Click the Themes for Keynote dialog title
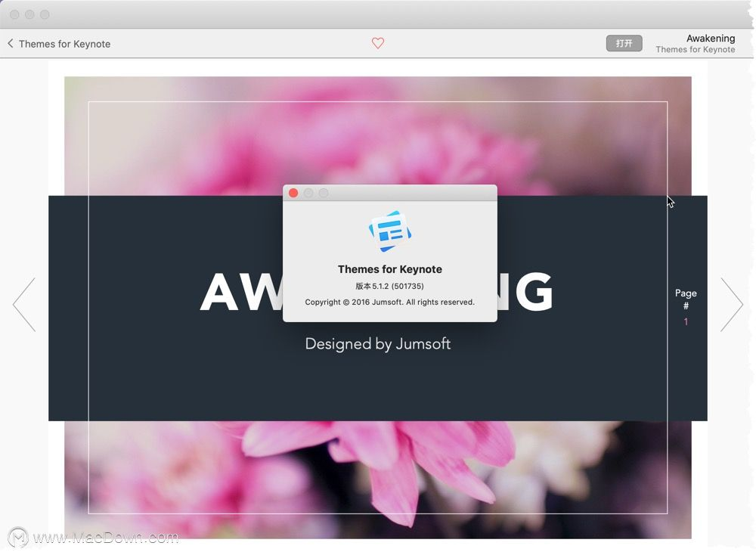Viewport: 756px width, 552px height. (x=389, y=269)
